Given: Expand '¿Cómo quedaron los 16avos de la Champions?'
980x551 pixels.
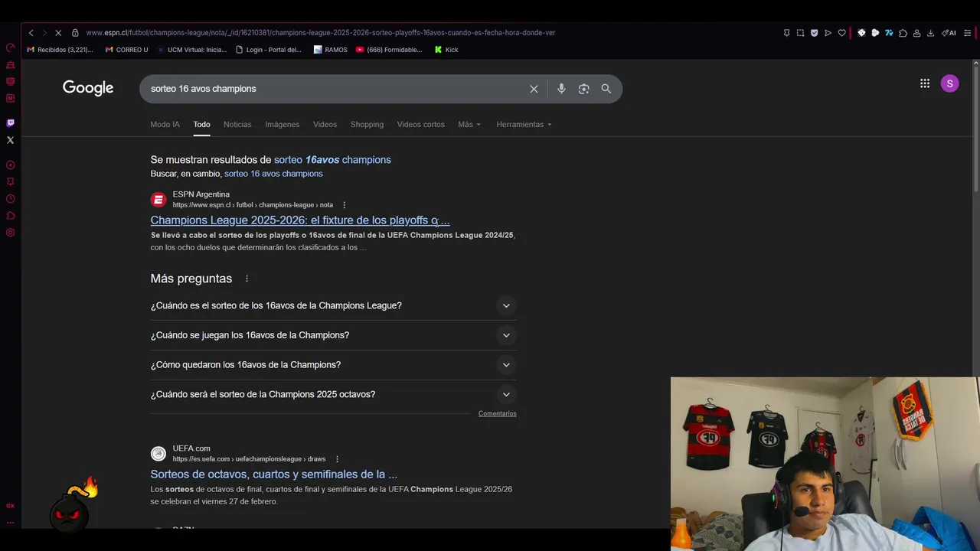Looking at the screenshot, I should [x=333, y=365].
